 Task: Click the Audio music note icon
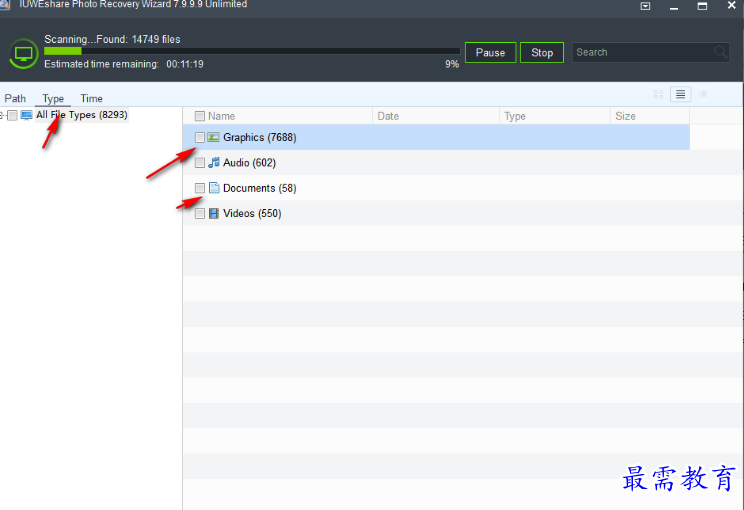214,163
